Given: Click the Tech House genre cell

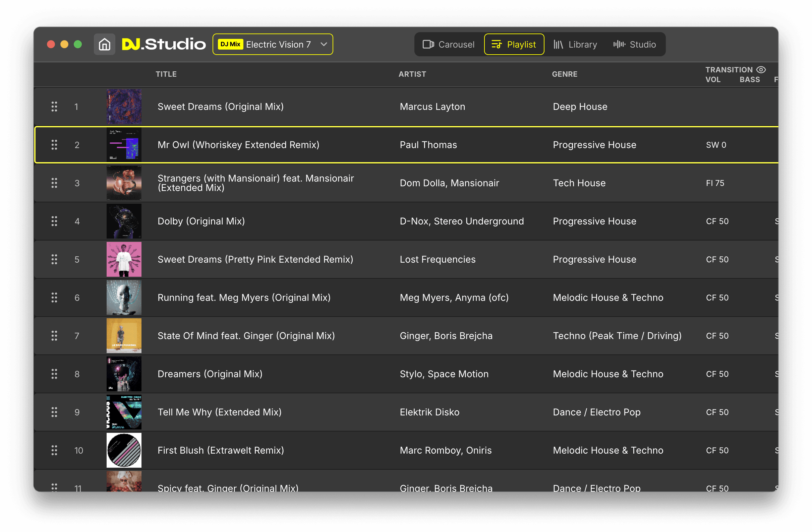Looking at the screenshot, I should pos(579,183).
